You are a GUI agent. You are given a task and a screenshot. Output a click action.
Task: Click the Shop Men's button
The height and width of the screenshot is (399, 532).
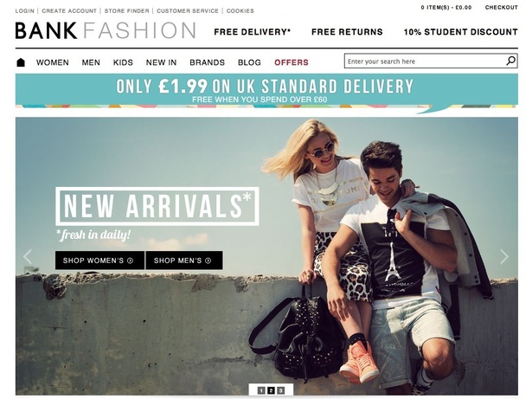pyautogui.click(x=184, y=261)
